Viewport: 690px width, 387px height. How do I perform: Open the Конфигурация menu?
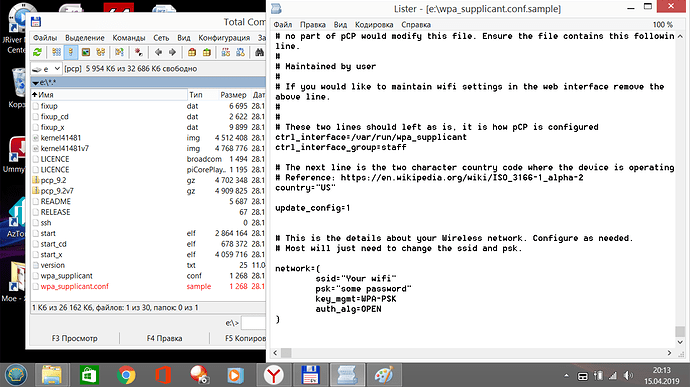(x=224, y=38)
